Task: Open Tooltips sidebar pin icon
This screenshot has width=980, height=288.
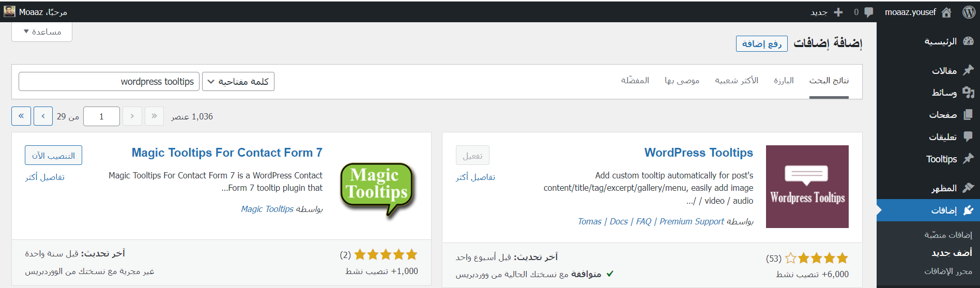Action: point(969,159)
